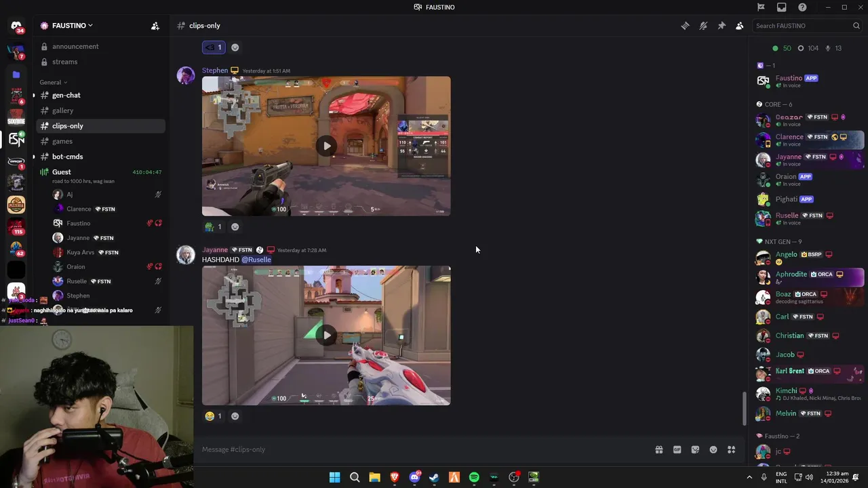Click the chat scrollbar thumb
868x488 pixels.
point(744,409)
